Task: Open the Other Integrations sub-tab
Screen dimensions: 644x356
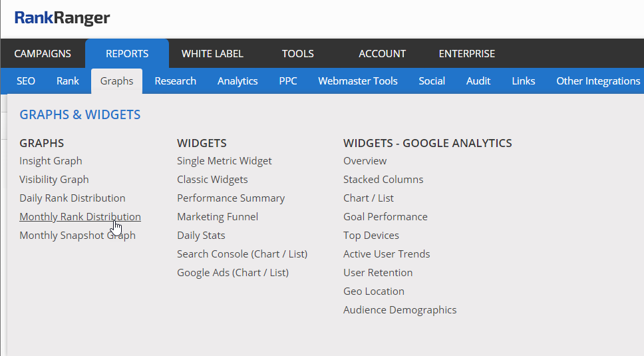Action: click(x=597, y=81)
